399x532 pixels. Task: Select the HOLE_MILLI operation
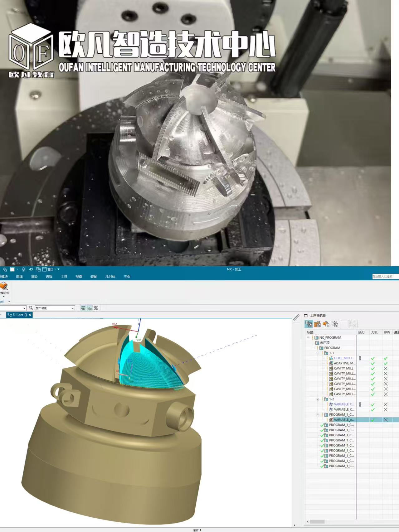click(343, 358)
